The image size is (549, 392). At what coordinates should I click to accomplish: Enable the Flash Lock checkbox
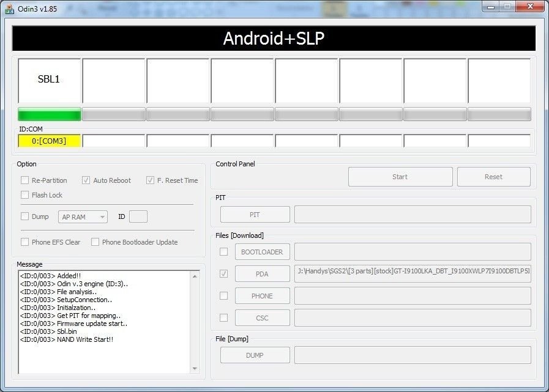pyautogui.click(x=24, y=195)
